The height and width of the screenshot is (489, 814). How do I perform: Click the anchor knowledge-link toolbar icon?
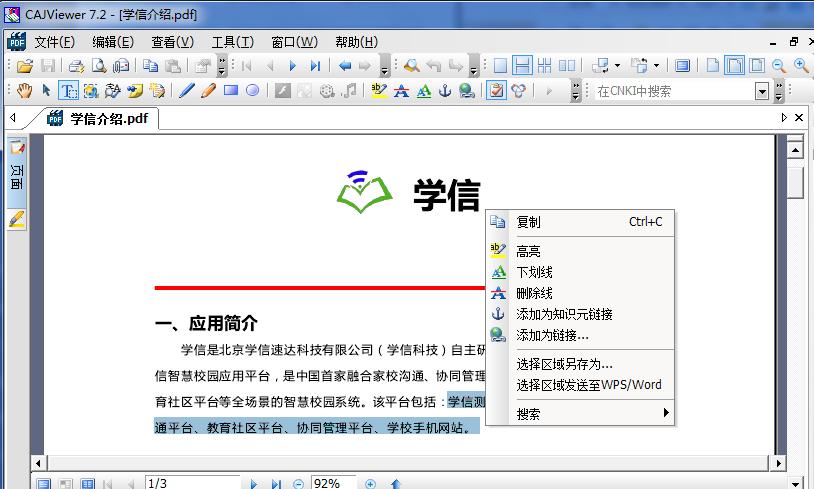(445, 91)
